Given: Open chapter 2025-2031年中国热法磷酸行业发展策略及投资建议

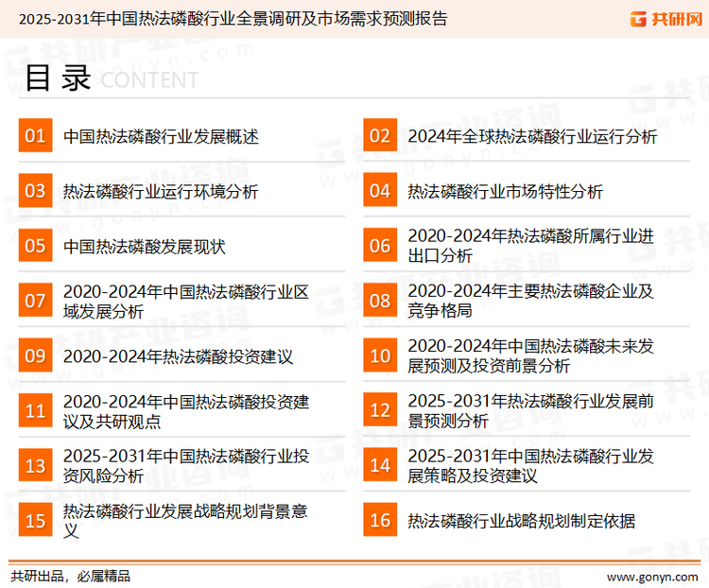Looking at the screenshot, I should (531, 465).
